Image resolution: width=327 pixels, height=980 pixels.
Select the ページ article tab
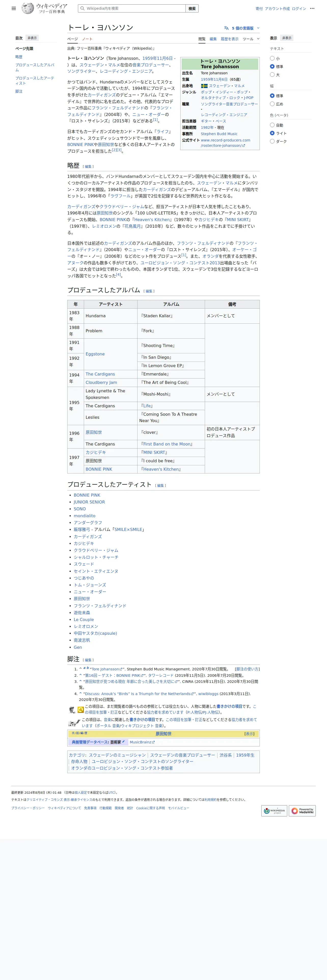click(72, 39)
